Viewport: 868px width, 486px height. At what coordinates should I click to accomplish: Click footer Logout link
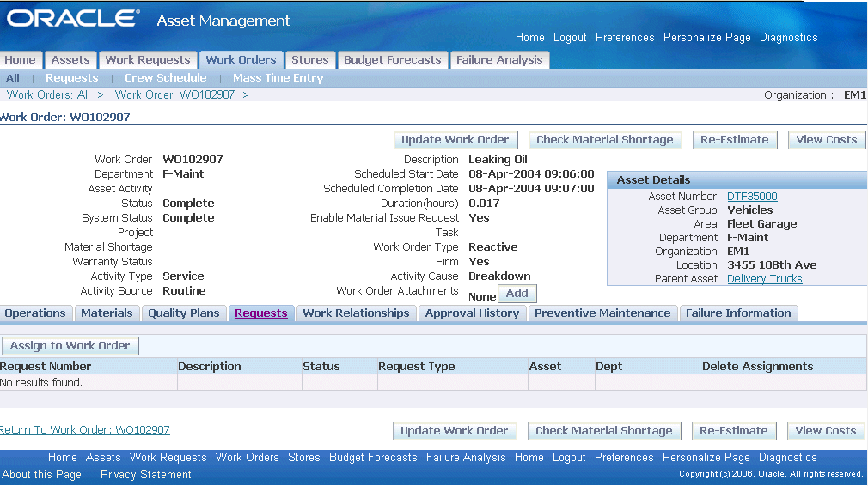click(569, 458)
